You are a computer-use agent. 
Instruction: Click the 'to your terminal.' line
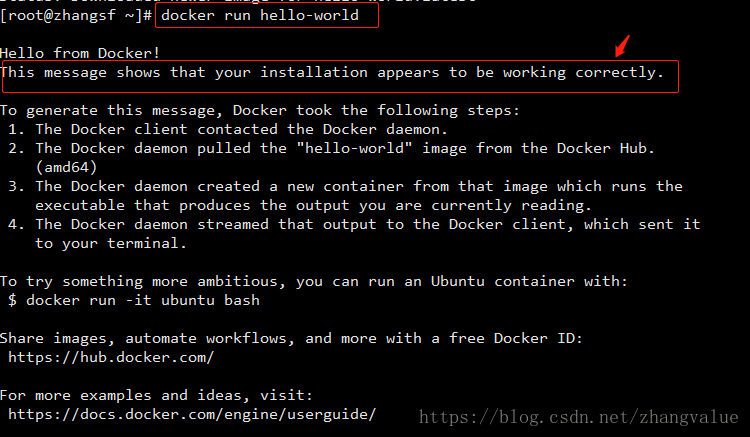[110, 243]
